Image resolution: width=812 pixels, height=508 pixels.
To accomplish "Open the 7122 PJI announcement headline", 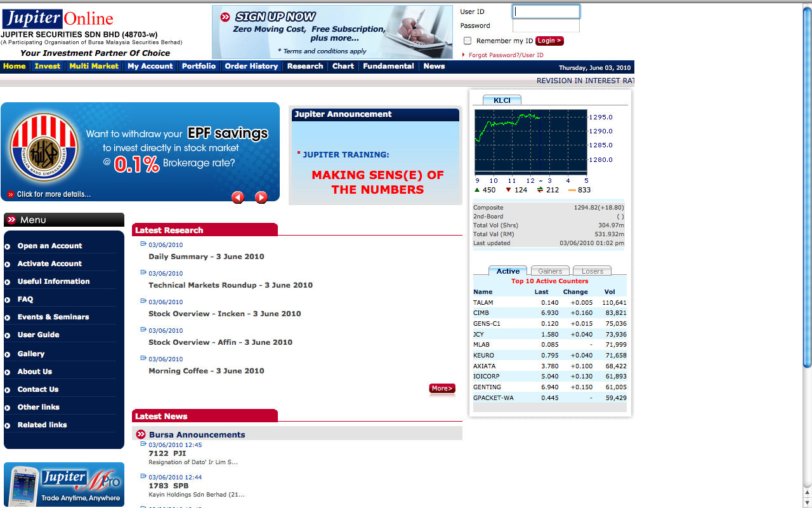I will [167, 453].
